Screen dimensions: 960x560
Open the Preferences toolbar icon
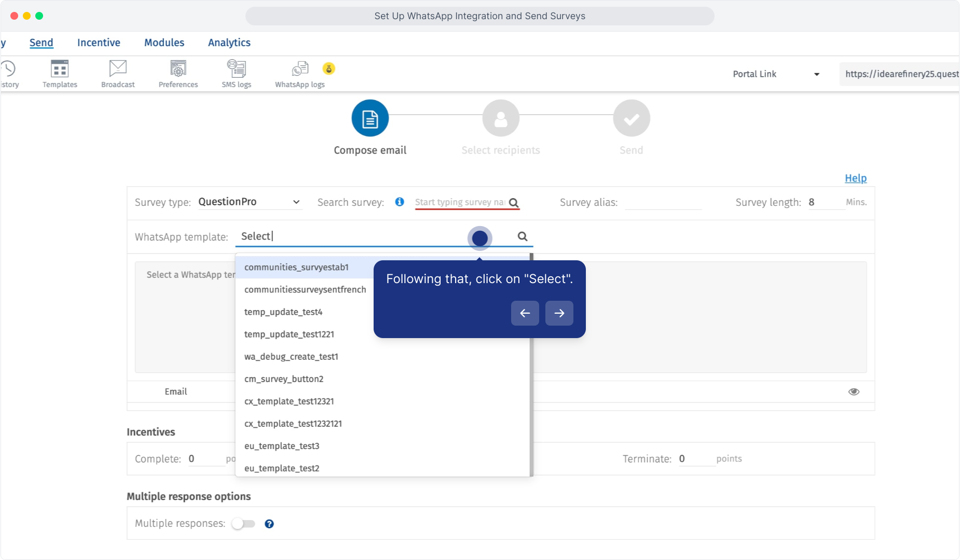coord(178,74)
